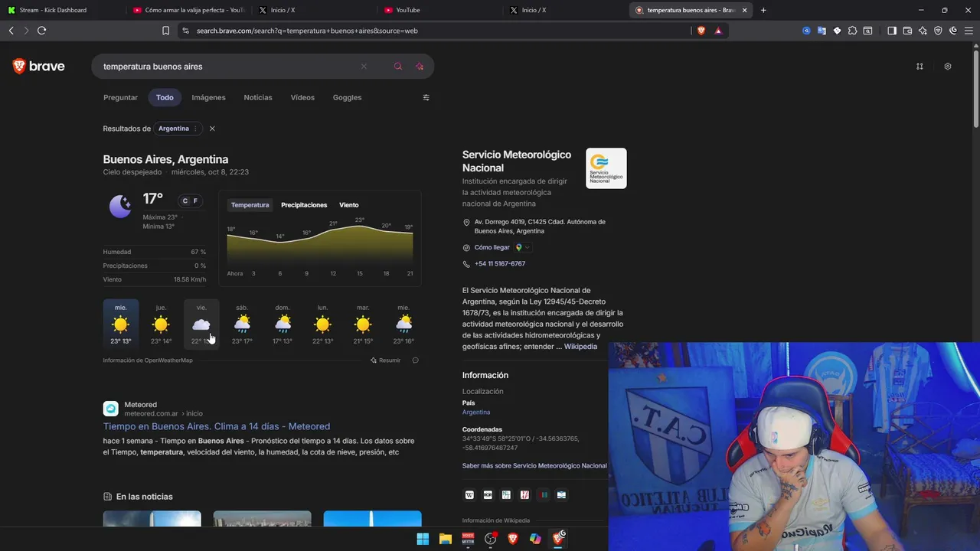Clear the search query with X icon
This screenshot has height=551, width=980.
(x=364, y=67)
